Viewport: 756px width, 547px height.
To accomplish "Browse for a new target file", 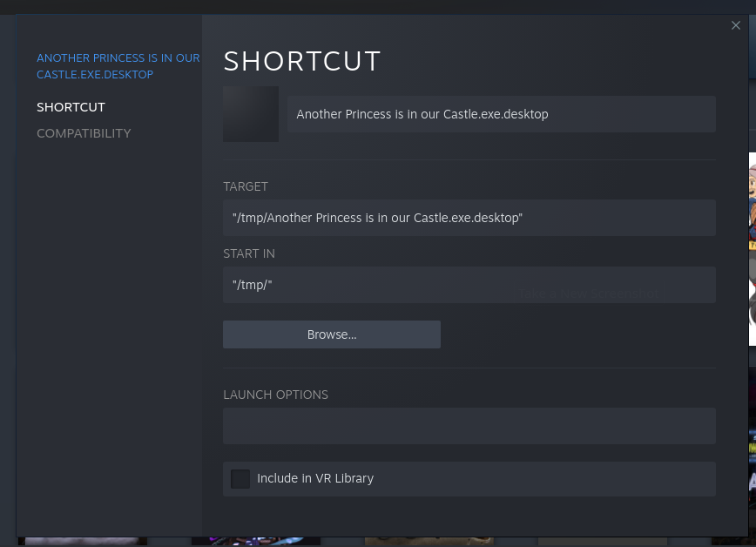I will click(x=332, y=334).
